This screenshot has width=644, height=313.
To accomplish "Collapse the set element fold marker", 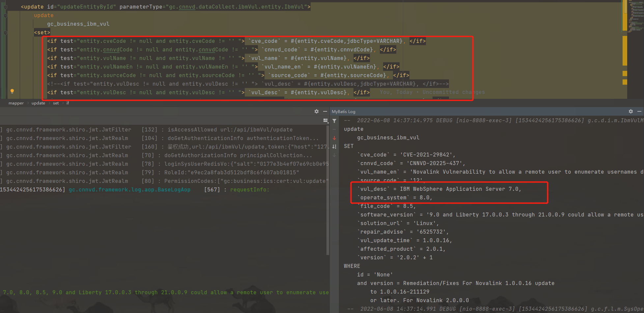I will pyautogui.click(x=6, y=33).
